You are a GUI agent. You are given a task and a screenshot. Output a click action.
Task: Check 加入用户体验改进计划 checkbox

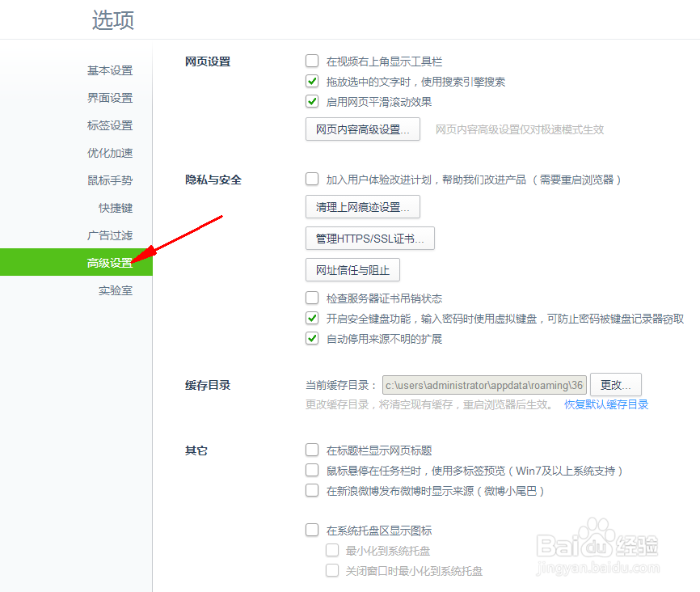312,180
